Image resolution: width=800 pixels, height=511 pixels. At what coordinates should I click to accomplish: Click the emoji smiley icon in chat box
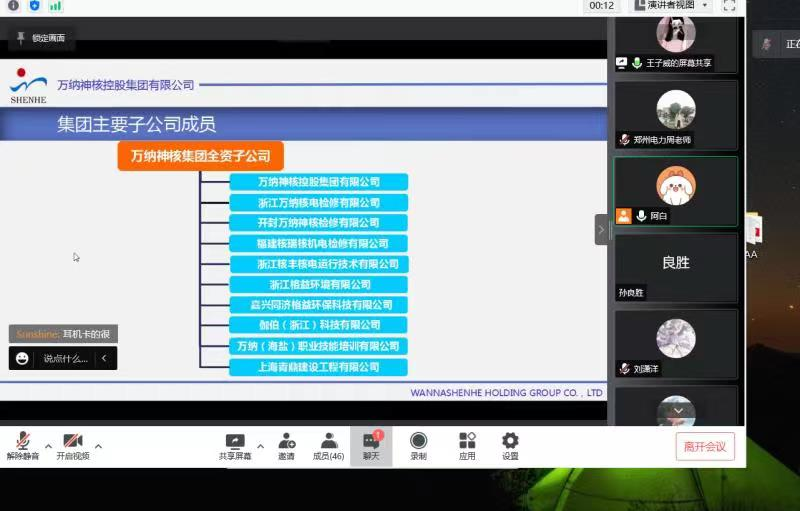pyautogui.click(x=22, y=358)
